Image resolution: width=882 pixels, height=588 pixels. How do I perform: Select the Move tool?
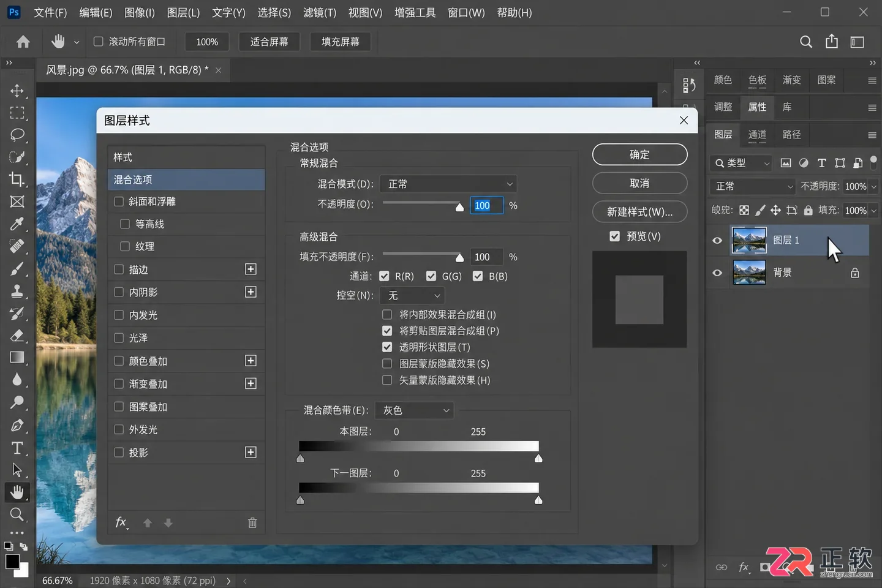coord(17,91)
